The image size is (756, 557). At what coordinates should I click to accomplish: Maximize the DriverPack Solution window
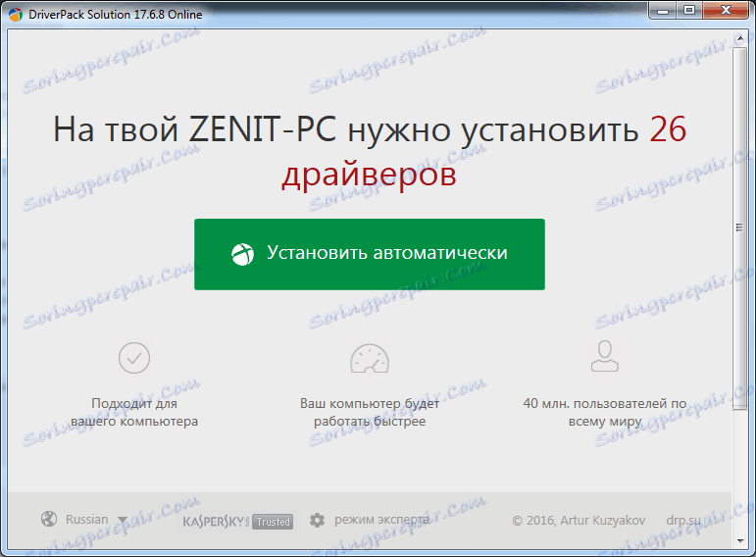coord(689,10)
